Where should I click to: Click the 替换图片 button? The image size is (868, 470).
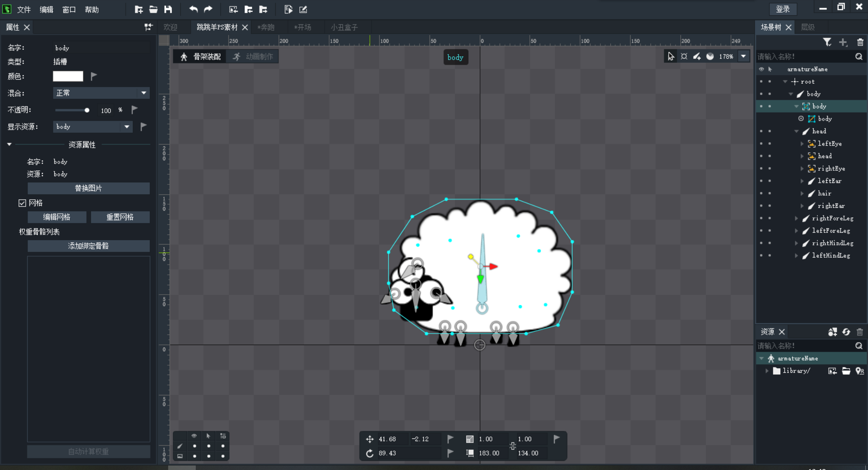pyautogui.click(x=88, y=188)
